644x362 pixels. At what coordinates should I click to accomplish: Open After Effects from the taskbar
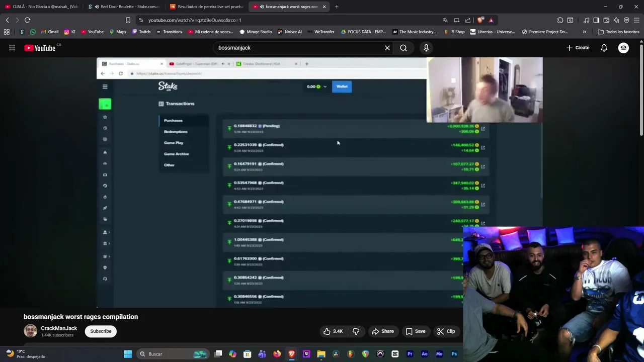click(425, 354)
